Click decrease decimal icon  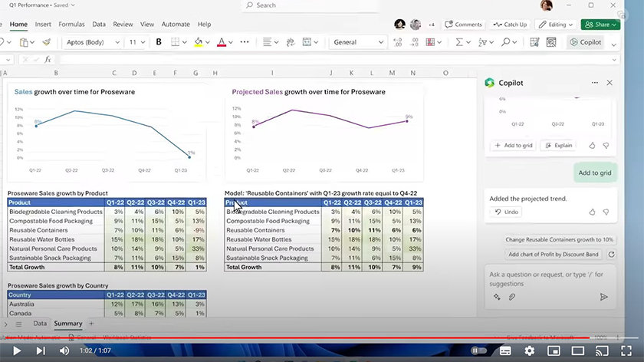point(415,42)
